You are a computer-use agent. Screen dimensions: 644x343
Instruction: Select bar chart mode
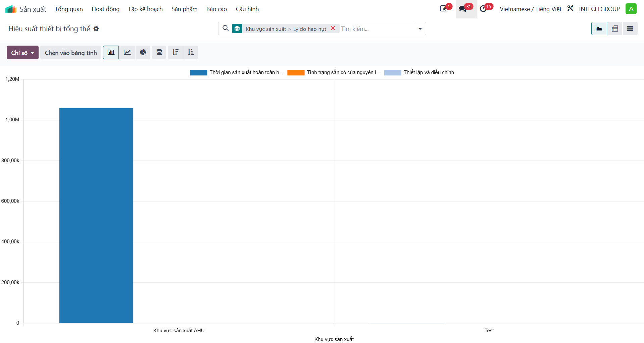111,53
